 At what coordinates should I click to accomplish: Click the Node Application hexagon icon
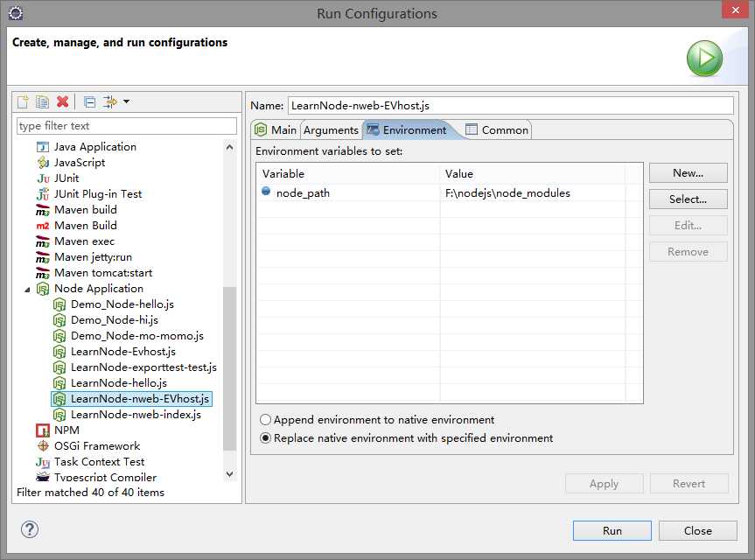tap(43, 289)
